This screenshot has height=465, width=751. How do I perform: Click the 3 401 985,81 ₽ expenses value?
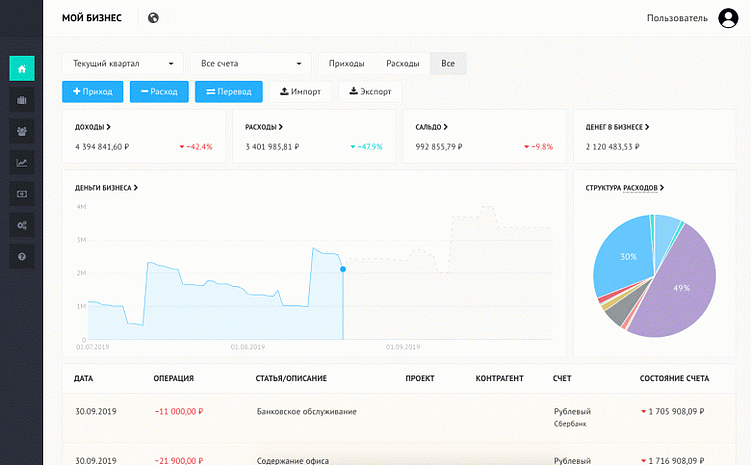tap(272, 147)
